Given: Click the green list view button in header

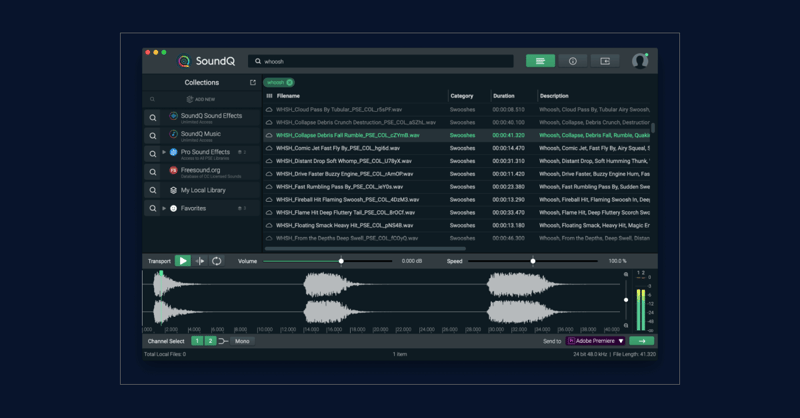Looking at the screenshot, I should [x=540, y=61].
